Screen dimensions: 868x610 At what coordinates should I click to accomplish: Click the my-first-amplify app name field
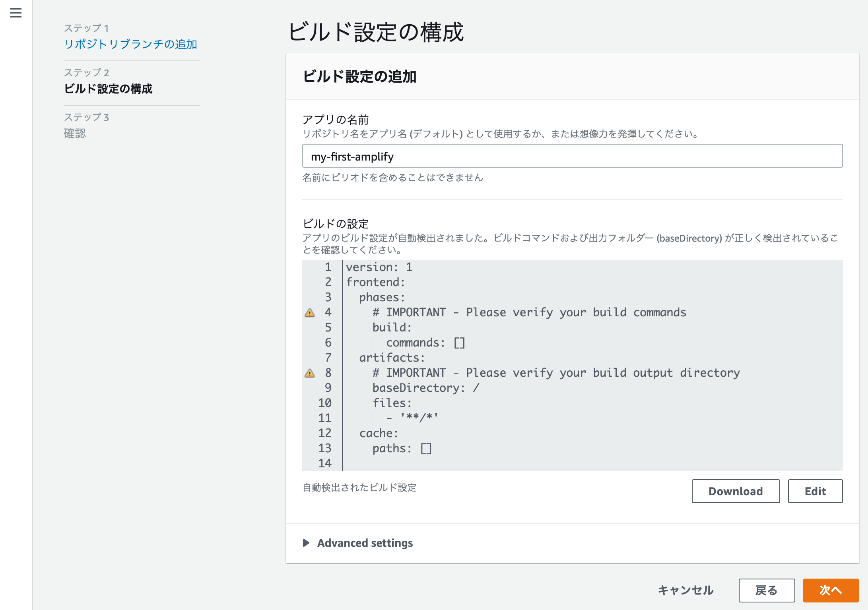[572, 156]
